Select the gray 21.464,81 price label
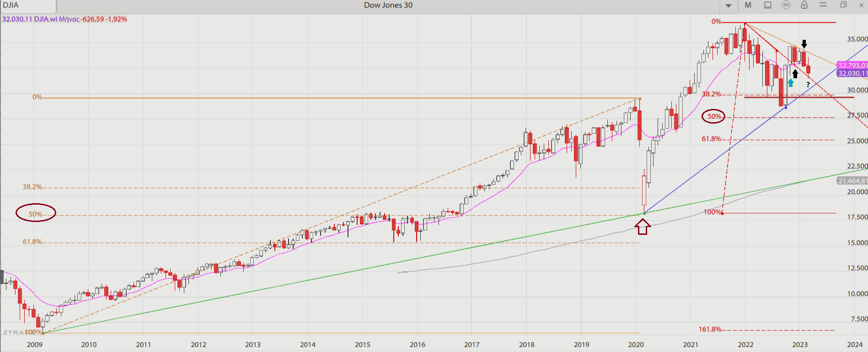The width and height of the screenshot is (868, 352). click(852, 181)
